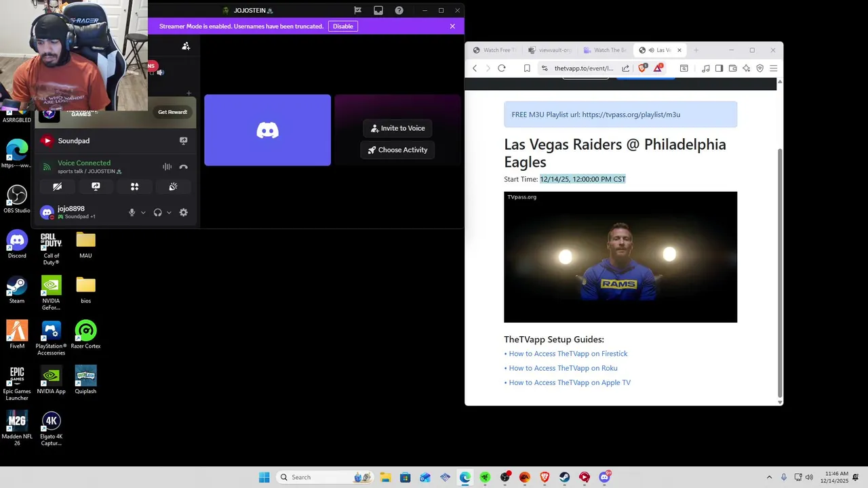Open Discord user settings gear
The height and width of the screenshot is (488, 868).
183,212
